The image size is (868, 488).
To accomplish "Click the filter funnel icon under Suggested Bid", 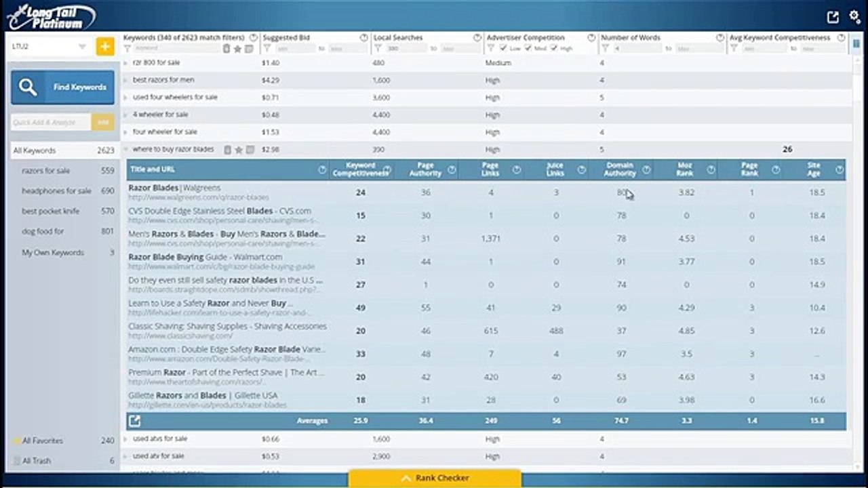I will 267,49.
